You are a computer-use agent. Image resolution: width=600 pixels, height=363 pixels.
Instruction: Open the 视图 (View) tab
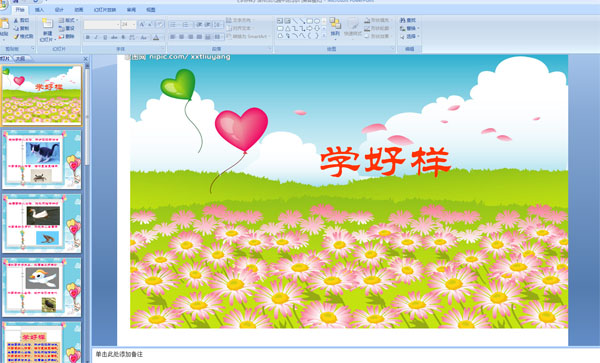pyautogui.click(x=151, y=10)
